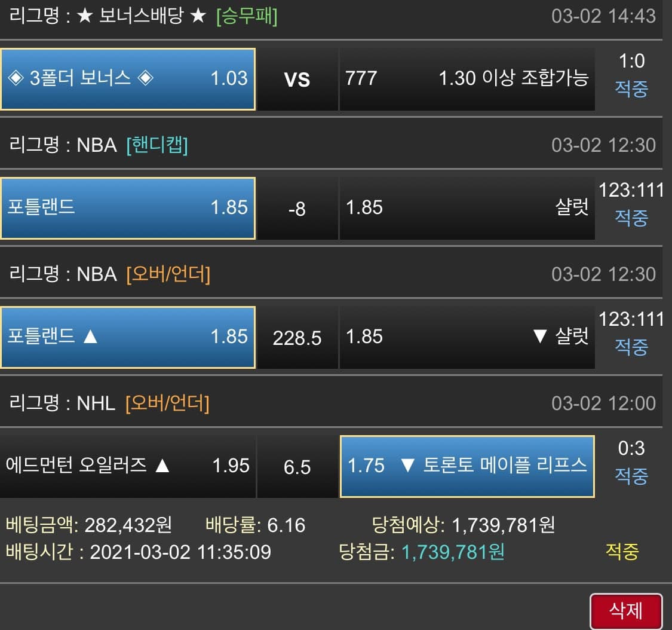Click the 샬럿 handicap cell at 1.85

467,208
